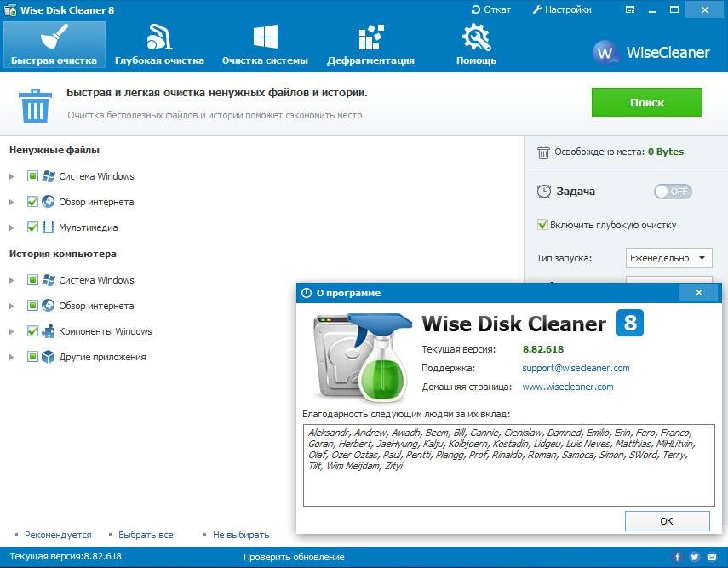This screenshot has width=728, height=568.
Task: Click globe icon of Обзор интернета in История компьютера
Action: [x=49, y=306]
